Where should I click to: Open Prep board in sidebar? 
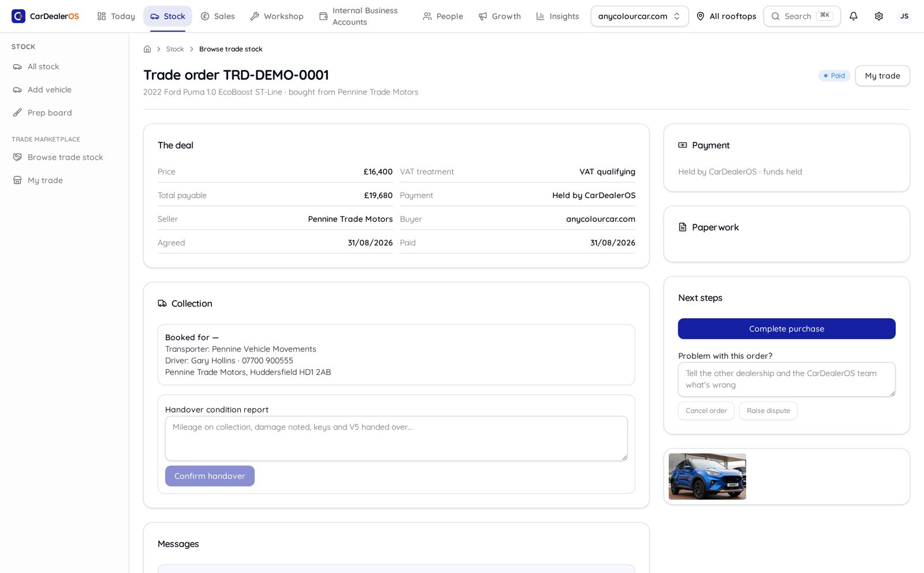pos(64,113)
